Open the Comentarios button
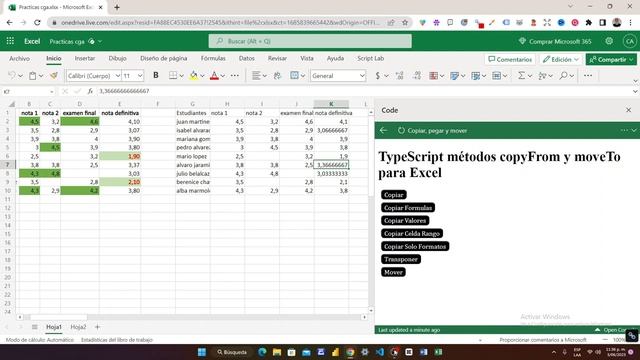The height and width of the screenshot is (360, 640). 510,59
